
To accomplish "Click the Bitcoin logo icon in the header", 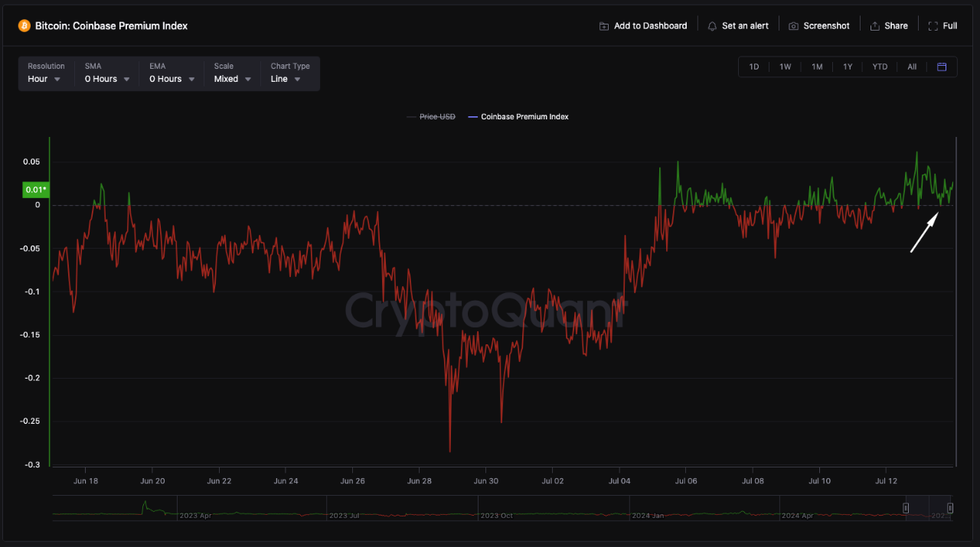I will pos(24,24).
